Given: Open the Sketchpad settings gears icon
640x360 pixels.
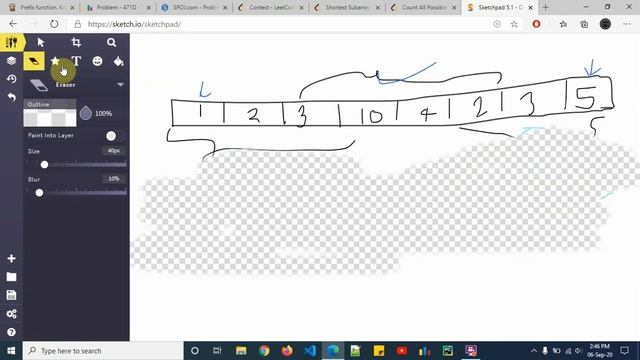Looking at the screenshot, I should [x=11, y=313].
